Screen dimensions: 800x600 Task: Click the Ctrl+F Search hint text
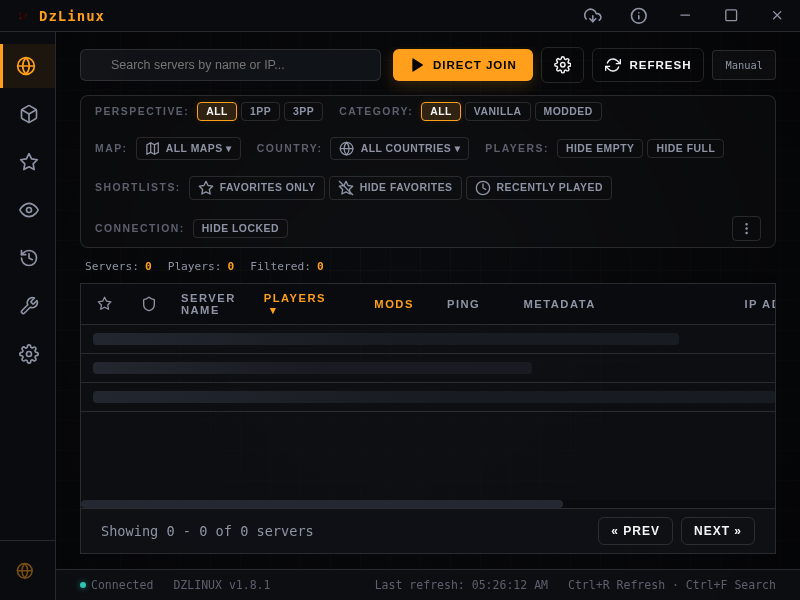pos(731,585)
